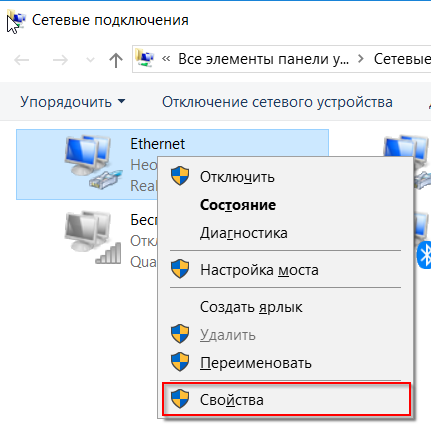Select the disabled wireless network adapter icon
Screen dimensions: 431x437
[x=93, y=237]
